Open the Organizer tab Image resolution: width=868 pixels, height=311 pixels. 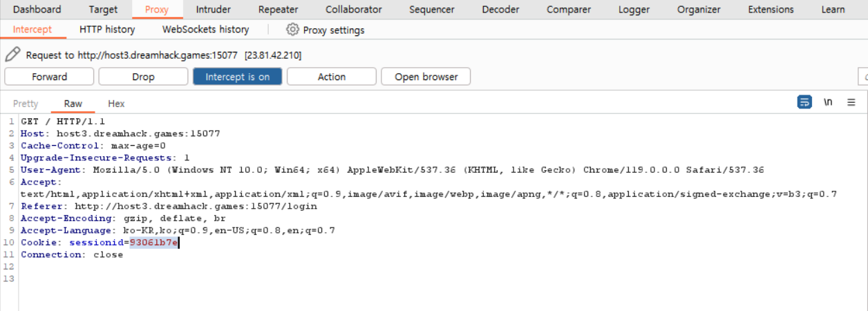pos(699,10)
